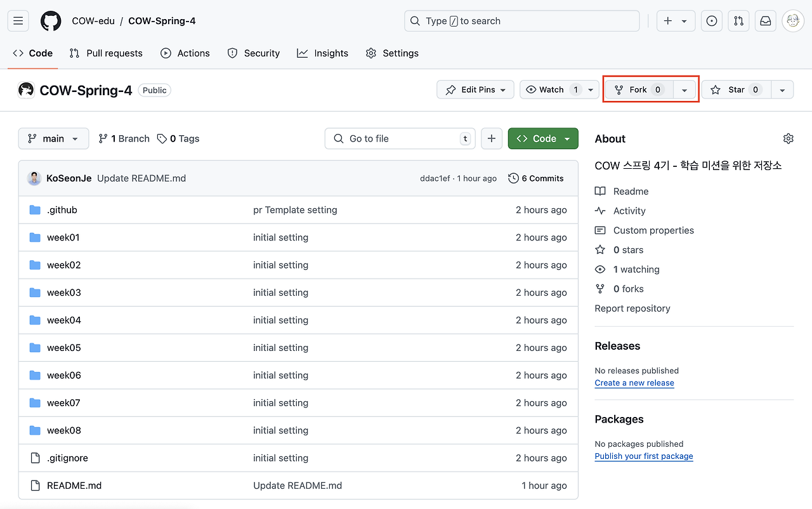This screenshot has height=509, width=812.
Task: Click the add file plus button
Action: pyautogui.click(x=492, y=138)
